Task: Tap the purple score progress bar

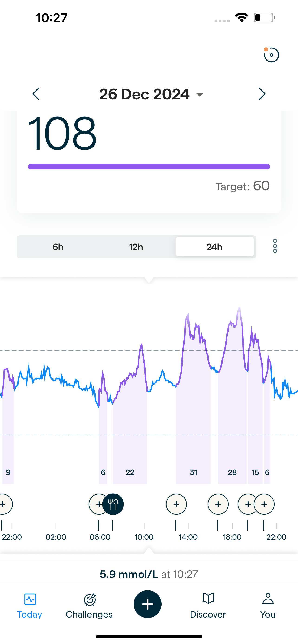Action: click(149, 167)
